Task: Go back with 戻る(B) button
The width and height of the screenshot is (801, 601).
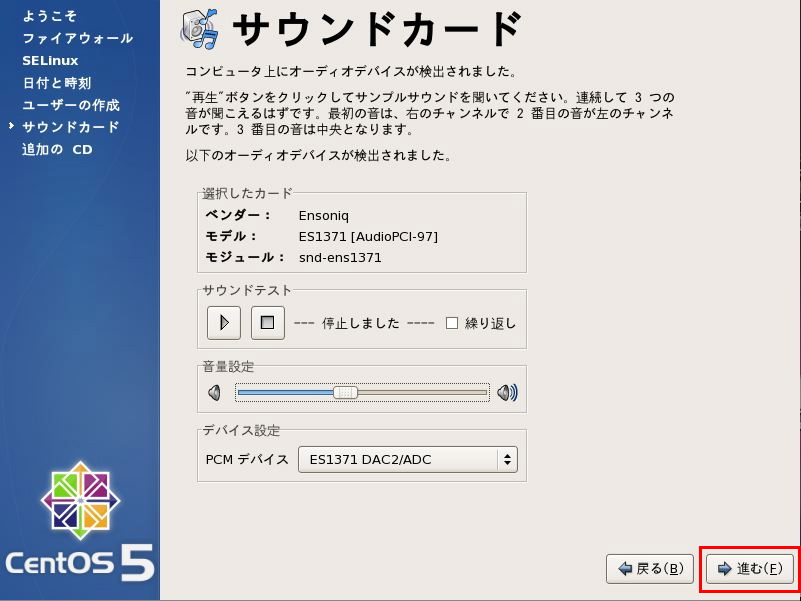Action: pyautogui.click(x=650, y=569)
